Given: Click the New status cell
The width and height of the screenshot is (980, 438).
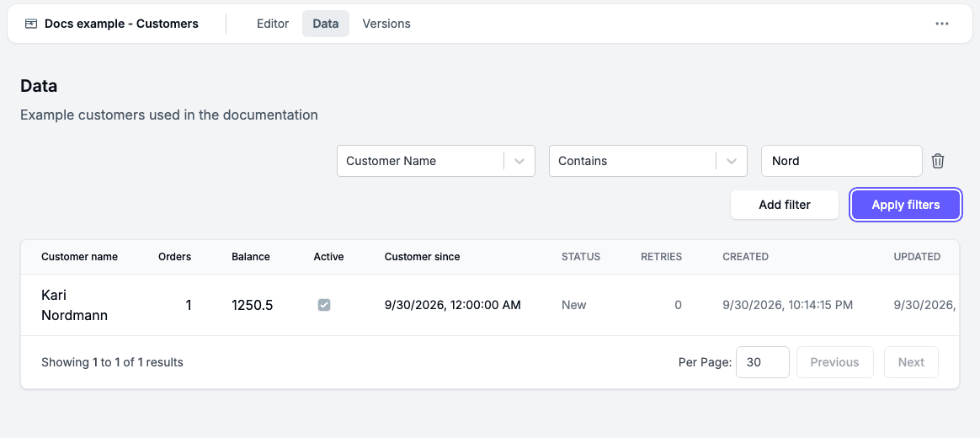Looking at the screenshot, I should 573,305.
